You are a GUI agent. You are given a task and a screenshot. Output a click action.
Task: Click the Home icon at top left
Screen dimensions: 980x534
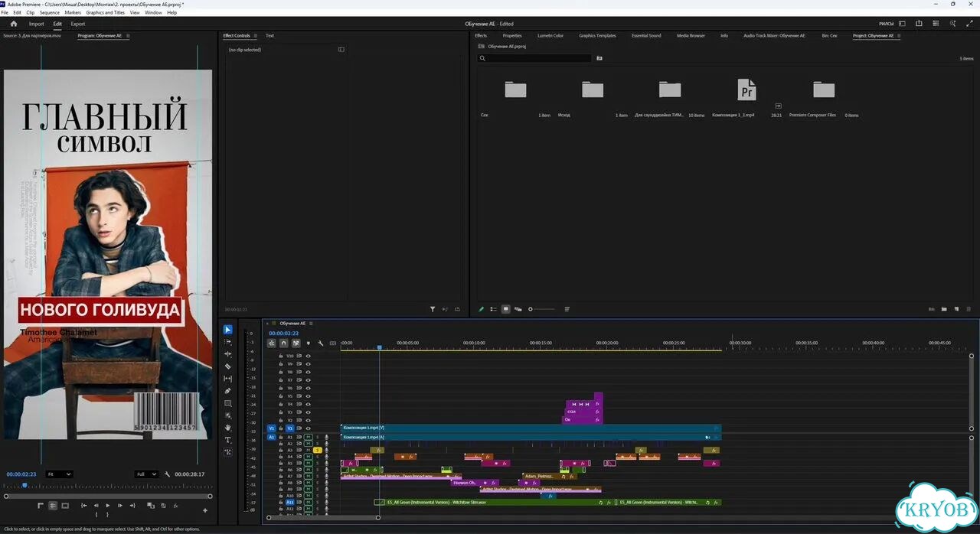13,24
